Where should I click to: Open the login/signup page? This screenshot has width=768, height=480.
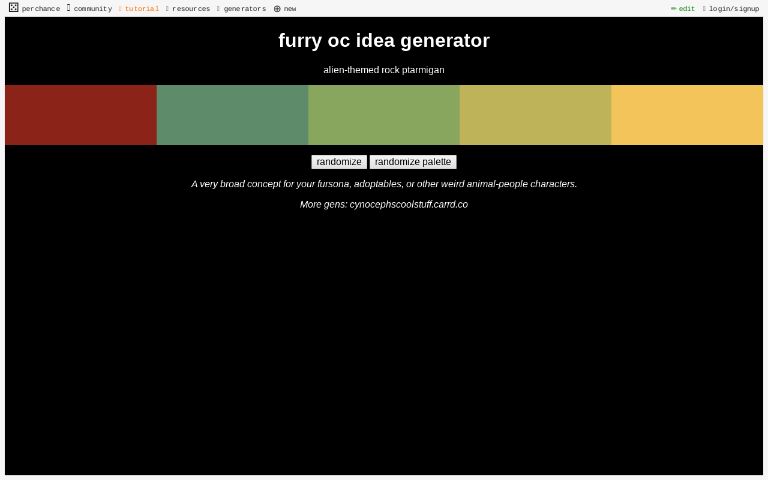point(733,9)
